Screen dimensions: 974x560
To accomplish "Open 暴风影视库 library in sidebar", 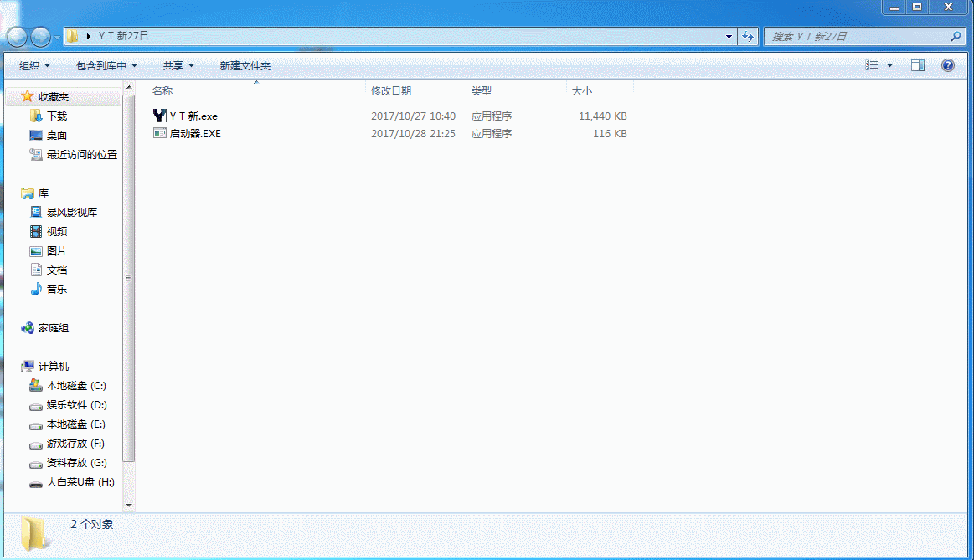I will (71, 213).
